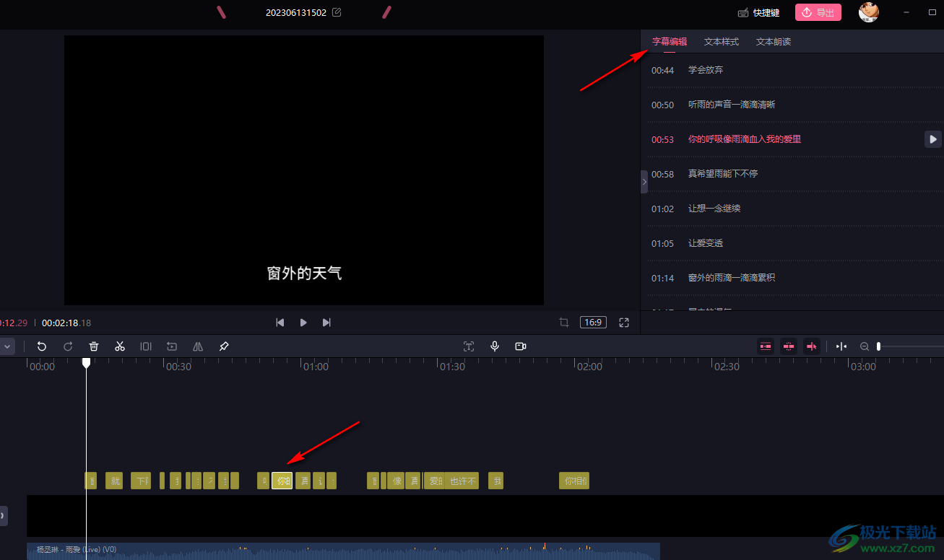Image resolution: width=944 pixels, height=560 pixels.
Task: Click the undo icon in timeline toolbar
Action: (x=42, y=346)
